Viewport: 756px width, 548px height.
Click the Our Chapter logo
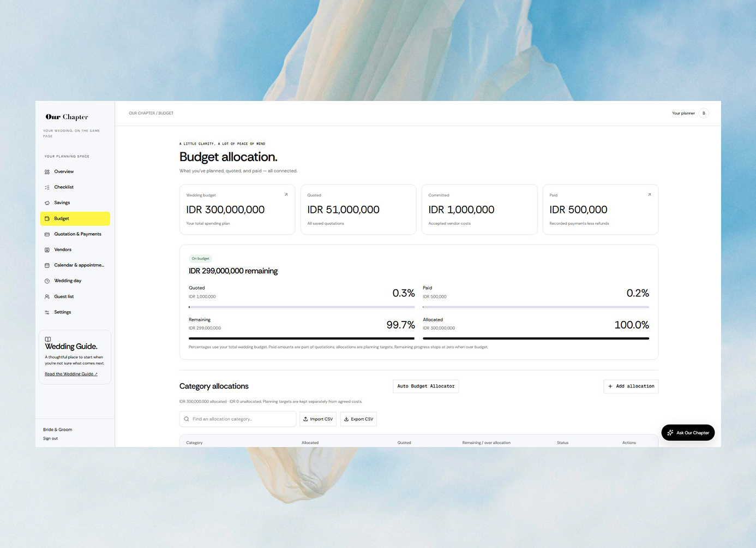click(x=67, y=117)
